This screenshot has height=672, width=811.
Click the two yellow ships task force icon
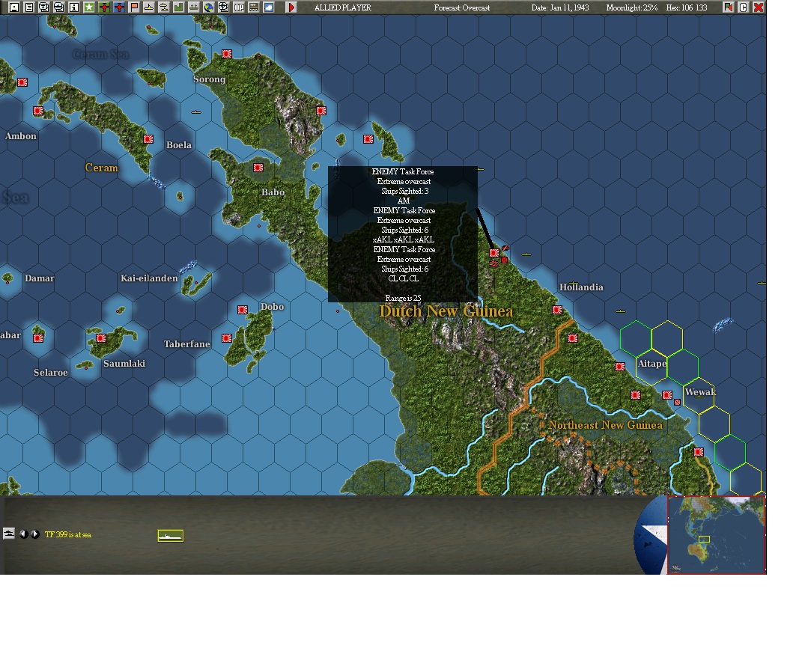coord(163,7)
